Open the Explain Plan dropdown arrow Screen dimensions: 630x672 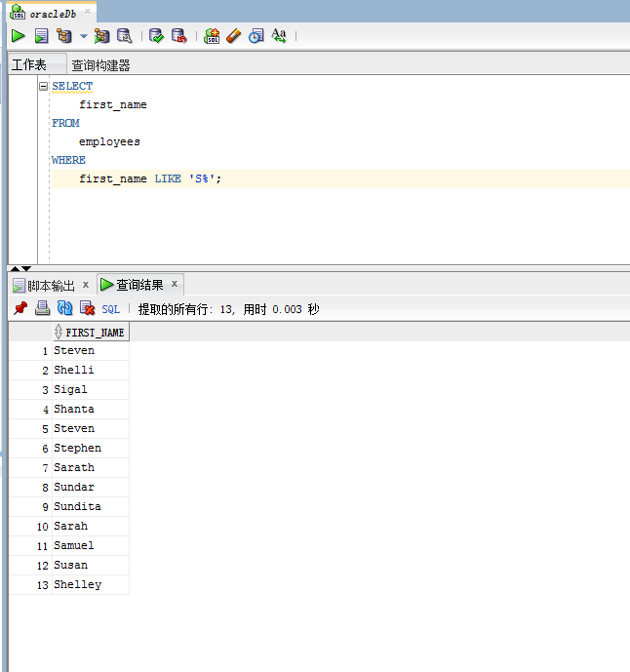tap(84, 36)
